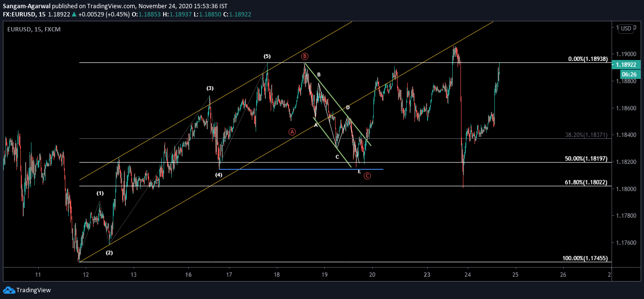
Task: Select Fibonacci label 100.00%(1.17455)
Action: (x=585, y=258)
